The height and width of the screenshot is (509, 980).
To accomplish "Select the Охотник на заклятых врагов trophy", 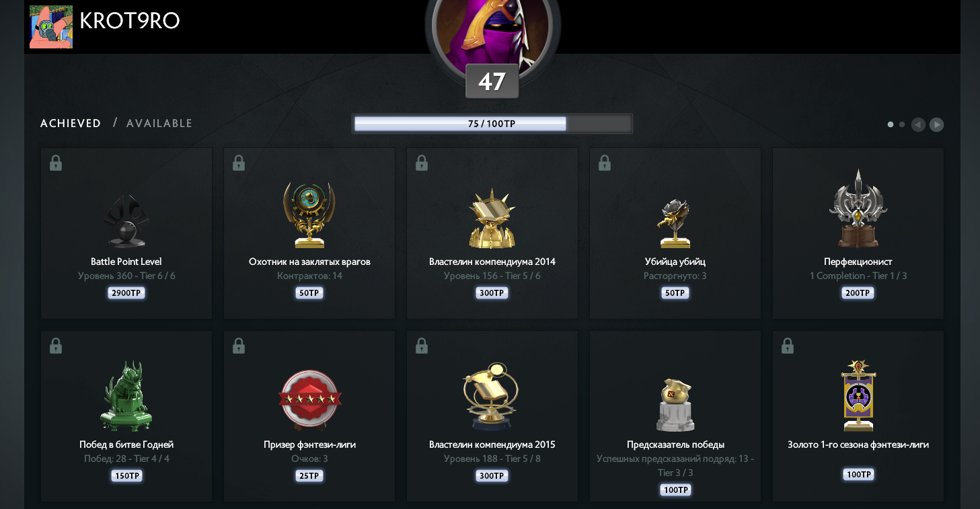I will (x=309, y=215).
